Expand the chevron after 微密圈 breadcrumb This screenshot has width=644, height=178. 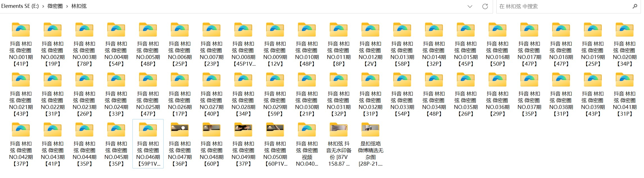67,6
